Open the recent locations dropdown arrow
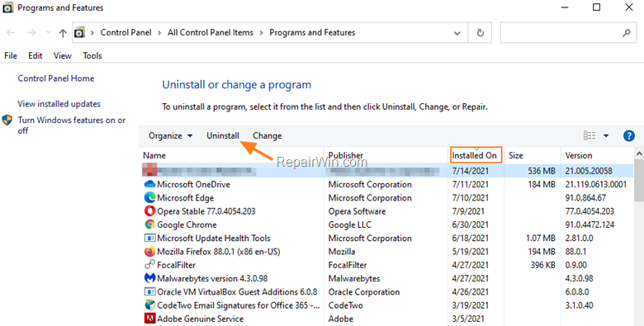Image resolution: width=644 pixels, height=326 pixels. pyautogui.click(x=49, y=33)
